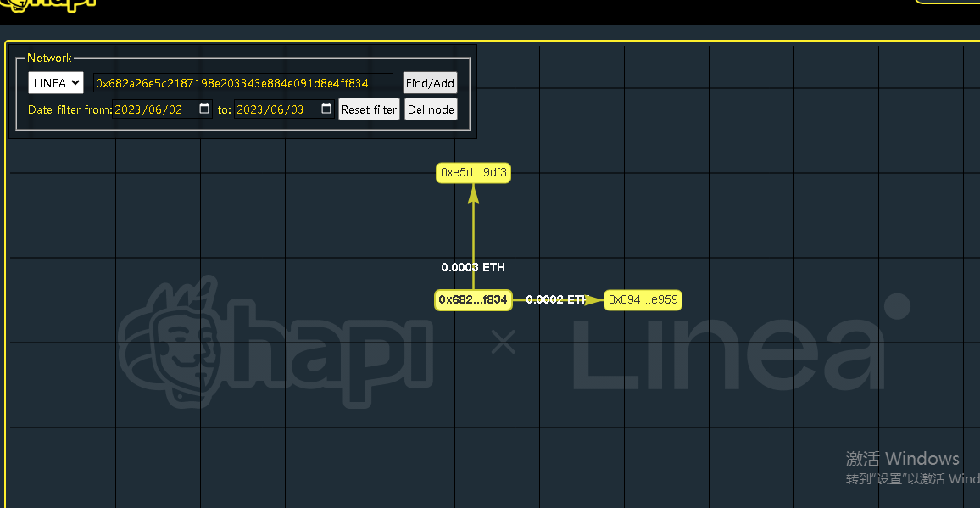
Task: Select the node 0x894...e959
Action: coord(643,299)
